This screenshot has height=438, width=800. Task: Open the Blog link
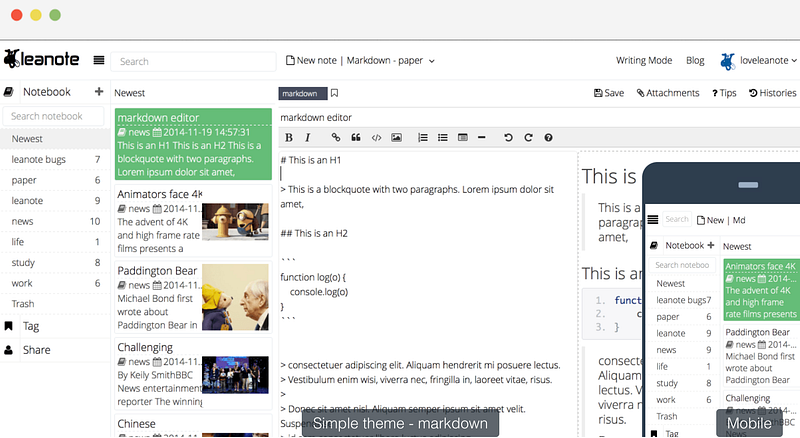click(695, 60)
